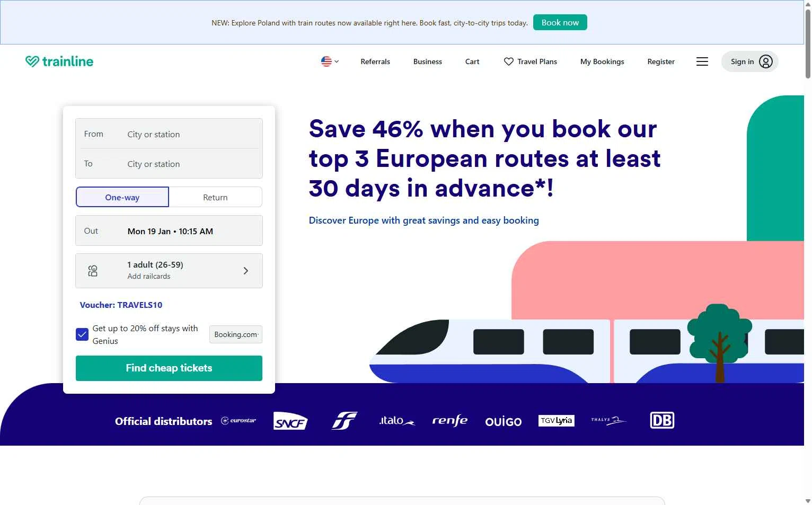
Task: Open the outbound date and time picker
Action: 169,231
